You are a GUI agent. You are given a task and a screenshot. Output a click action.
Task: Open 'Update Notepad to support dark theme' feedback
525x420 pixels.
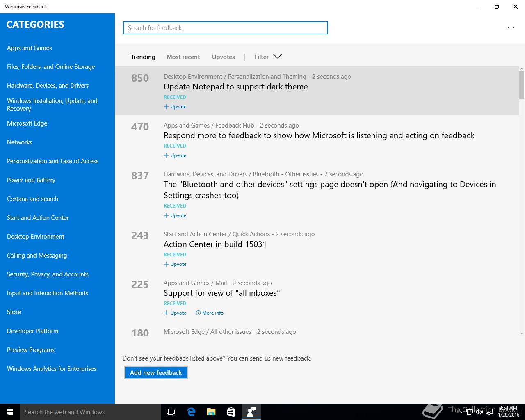236,87
